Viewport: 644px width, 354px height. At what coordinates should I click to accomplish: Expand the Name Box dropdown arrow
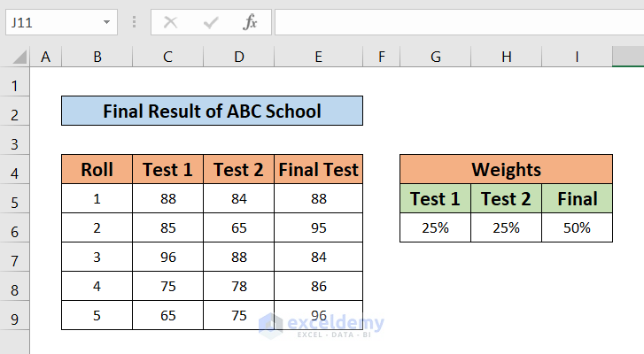tap(107, 22)
